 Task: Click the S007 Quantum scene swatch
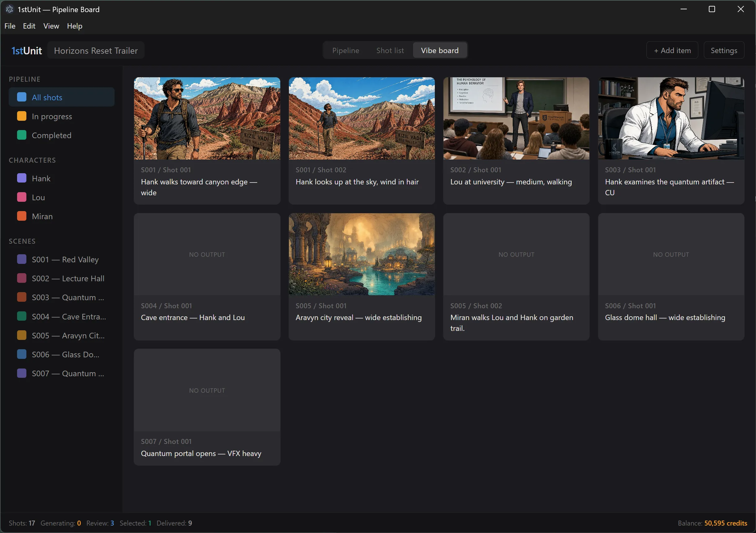22,373
